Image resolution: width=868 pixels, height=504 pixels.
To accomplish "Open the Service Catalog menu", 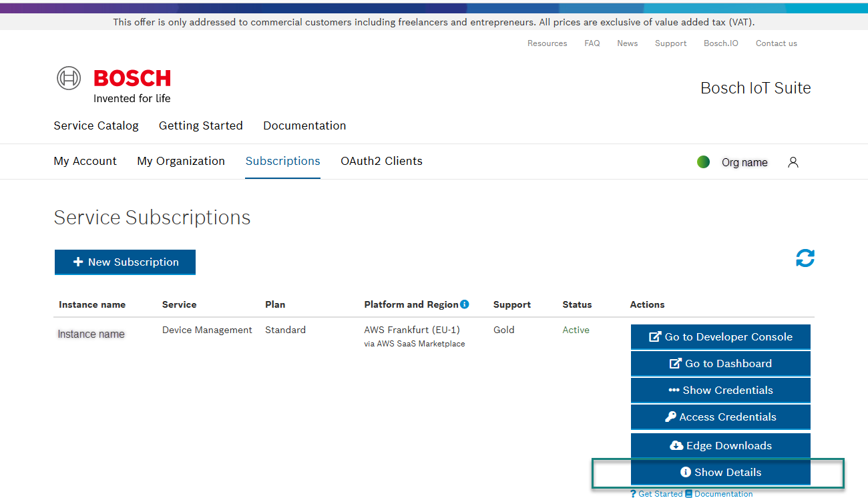I will (96, 125).
